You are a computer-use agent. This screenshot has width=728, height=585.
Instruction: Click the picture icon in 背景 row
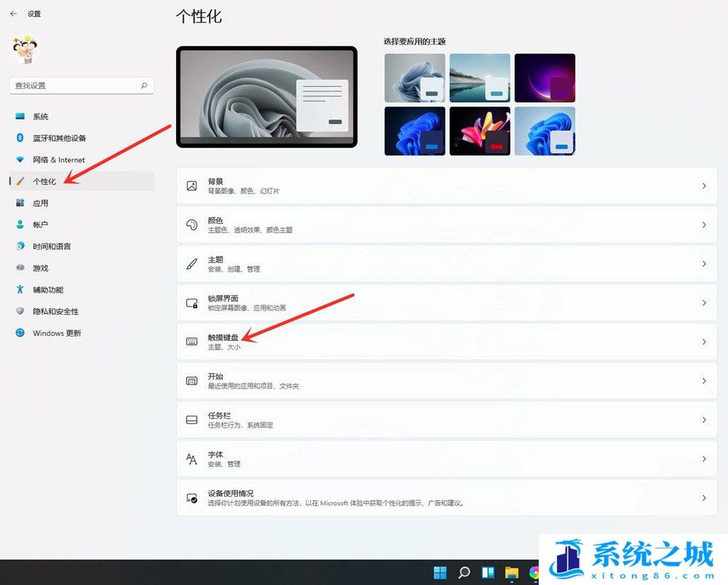(x=191, y=186)
